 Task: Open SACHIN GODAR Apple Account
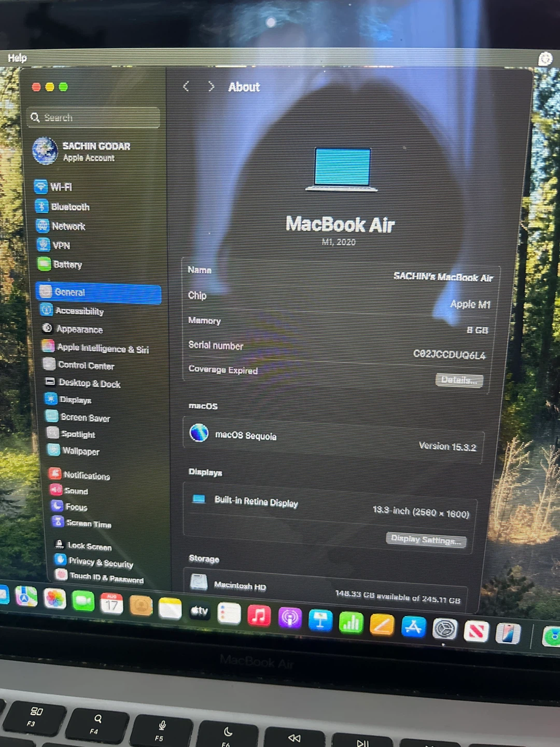click(x=81, y=151)
